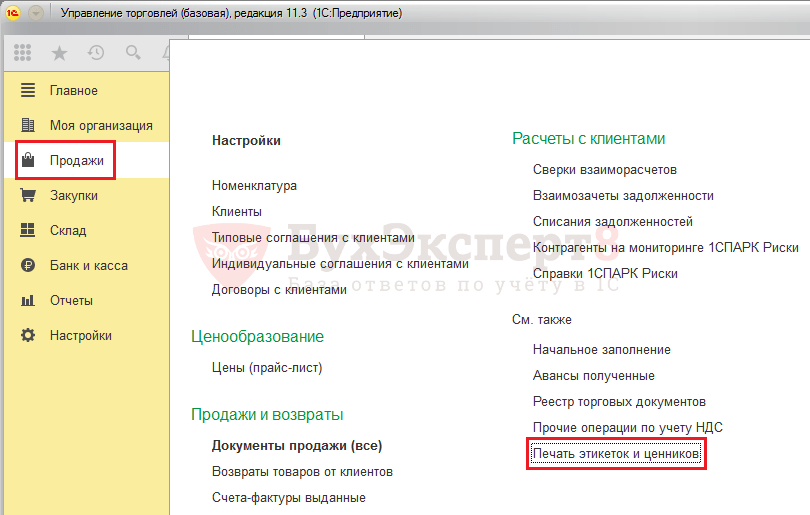The image size is (810, 515).
Task: Open the Настройки sidebar section
Action: pos(81,336)
